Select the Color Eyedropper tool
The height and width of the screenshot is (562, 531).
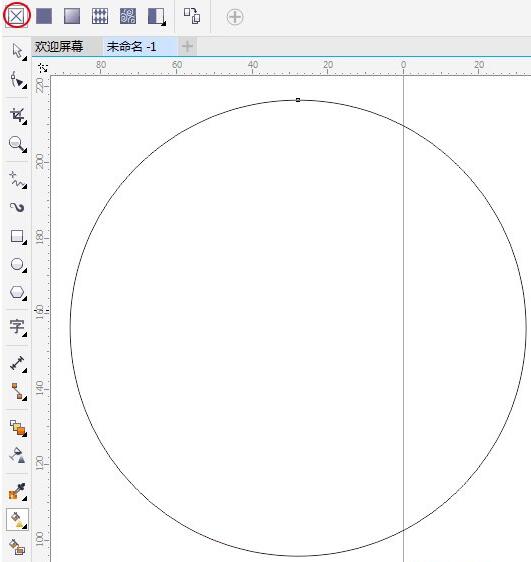17,492
